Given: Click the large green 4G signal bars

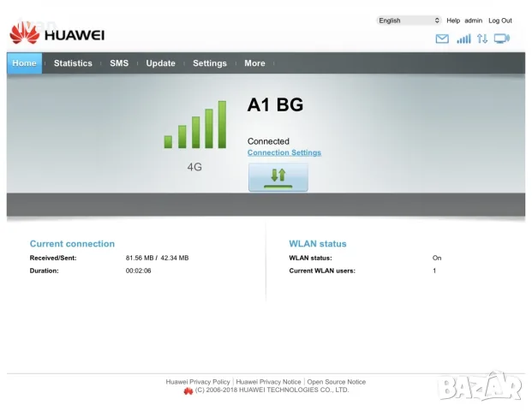Looking at the screenshot, I should coord(195,124).
